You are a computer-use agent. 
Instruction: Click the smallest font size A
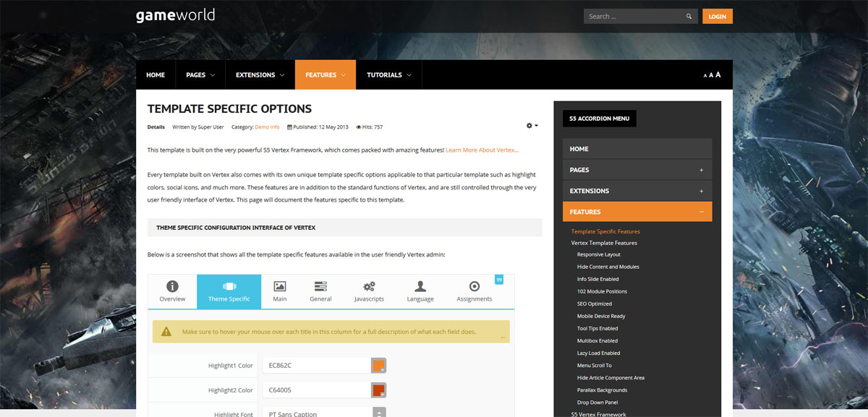pos(705,76)
